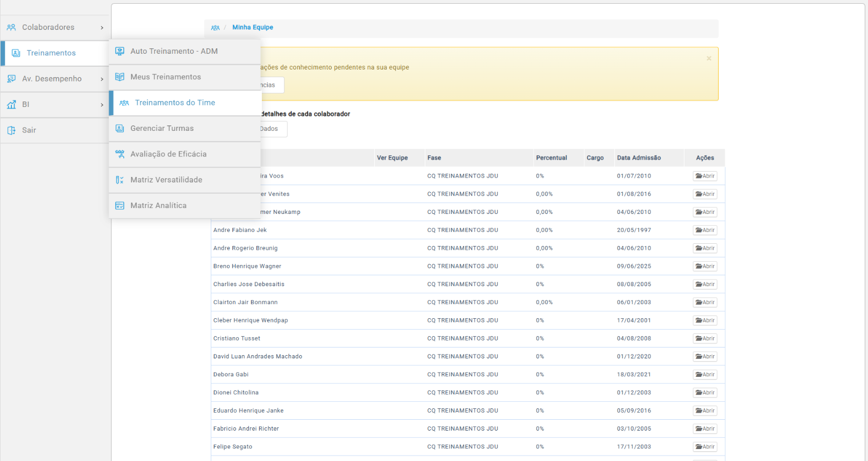Screen dimensions: 868x461
Task: Click the Colaboradores people icon in sidebar
Action: coord(11,27)
